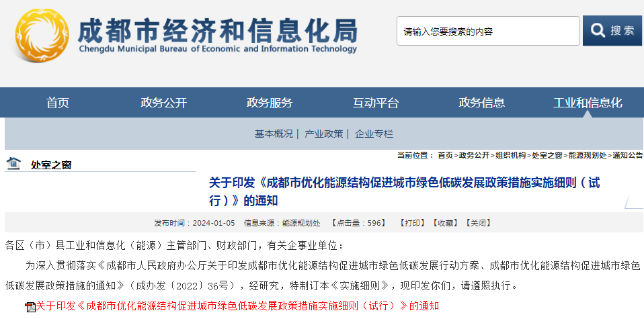Open the 基本概况 submenu link
Image resolution: width=644 pixels, height=319 pixels.
point(273,134)
